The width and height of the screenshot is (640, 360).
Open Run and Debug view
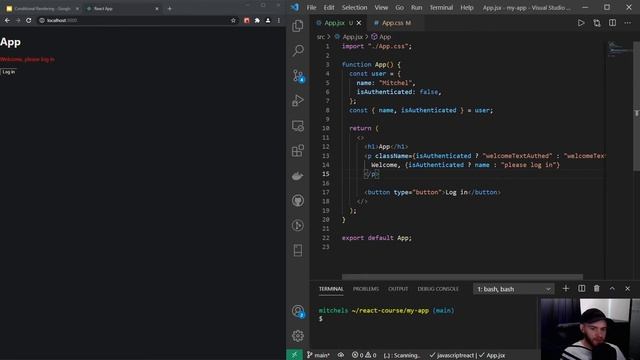[x=298, y=100]
